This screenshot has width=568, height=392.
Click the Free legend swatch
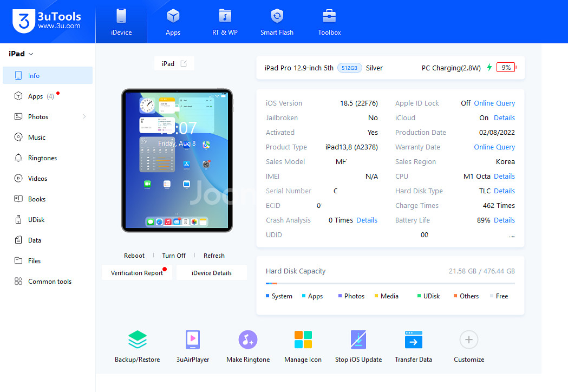click(492, 296)
